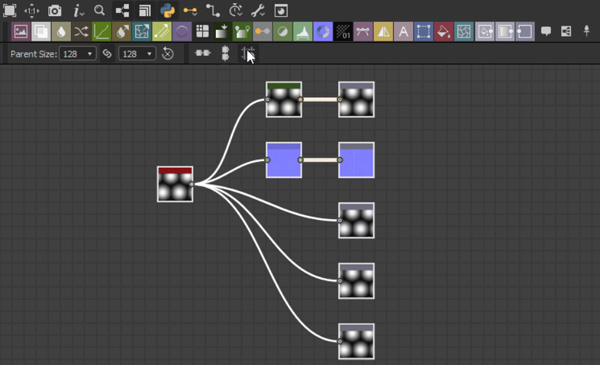Click the stacked layers view icon
This screenshot has height=365, width=600.
145,11
